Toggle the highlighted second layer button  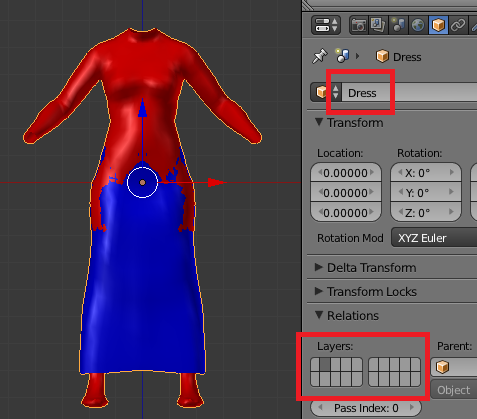coord(326,364)
